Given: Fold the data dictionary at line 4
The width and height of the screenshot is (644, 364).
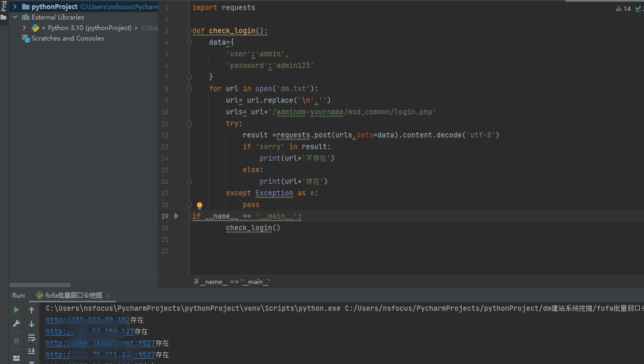Looking at the screenshot, I should pos(189,43).
